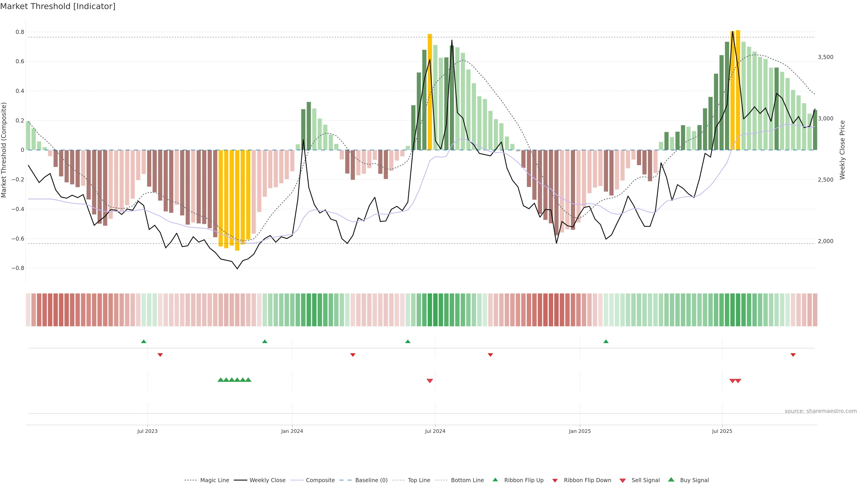
Task: Click the Buy Signal legend green triangle
Action: (x=671, y=480)
